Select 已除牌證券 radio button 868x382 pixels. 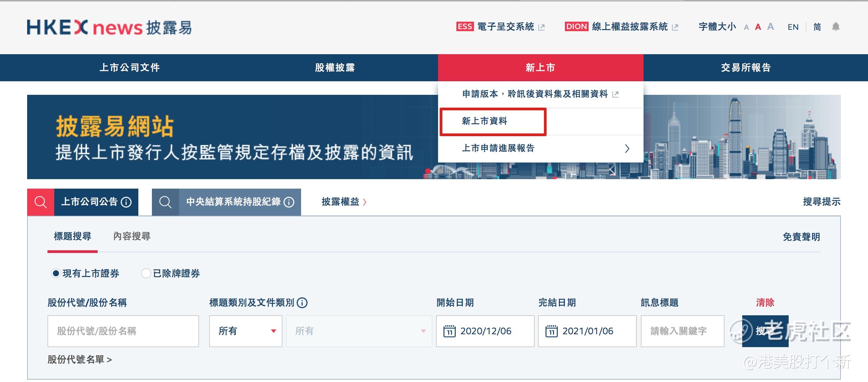click(146, 273)
